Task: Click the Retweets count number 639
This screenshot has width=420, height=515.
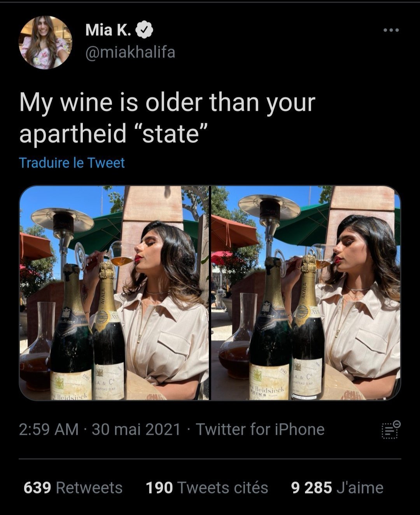Action: (x=37, y=487)
